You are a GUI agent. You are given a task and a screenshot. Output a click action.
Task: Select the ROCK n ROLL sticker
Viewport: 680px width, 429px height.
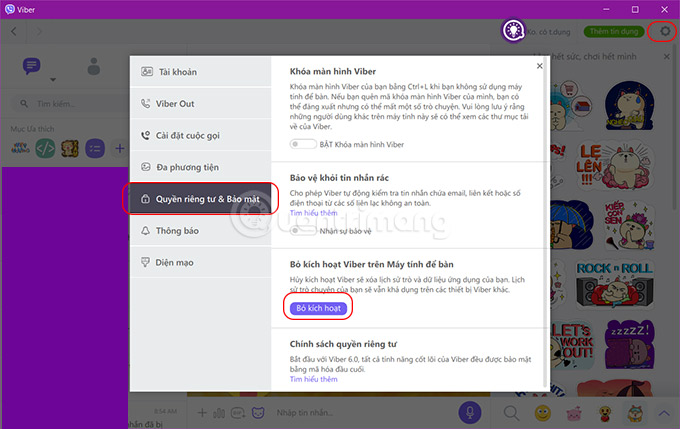[614, 285]
